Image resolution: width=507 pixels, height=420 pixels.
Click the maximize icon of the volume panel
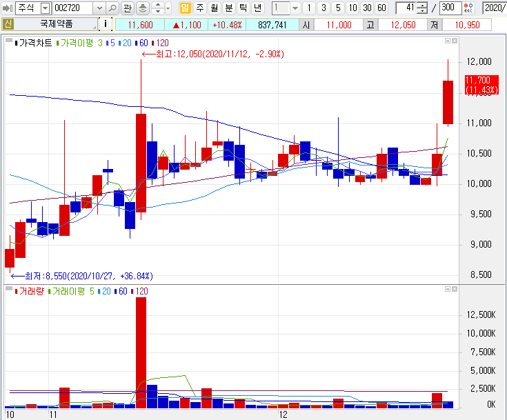coord(448,289)
